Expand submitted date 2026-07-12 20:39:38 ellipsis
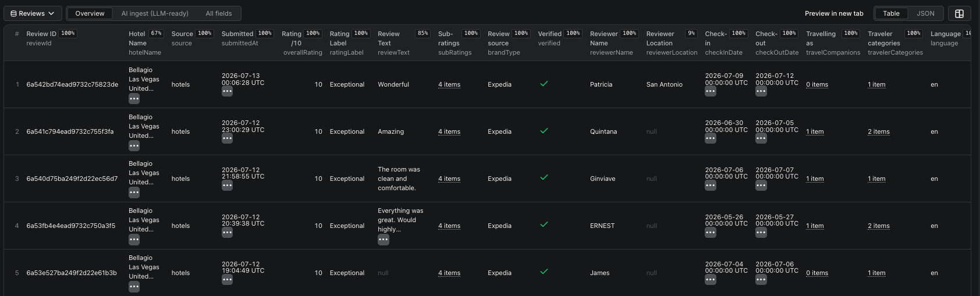 [x=227, y=233]
